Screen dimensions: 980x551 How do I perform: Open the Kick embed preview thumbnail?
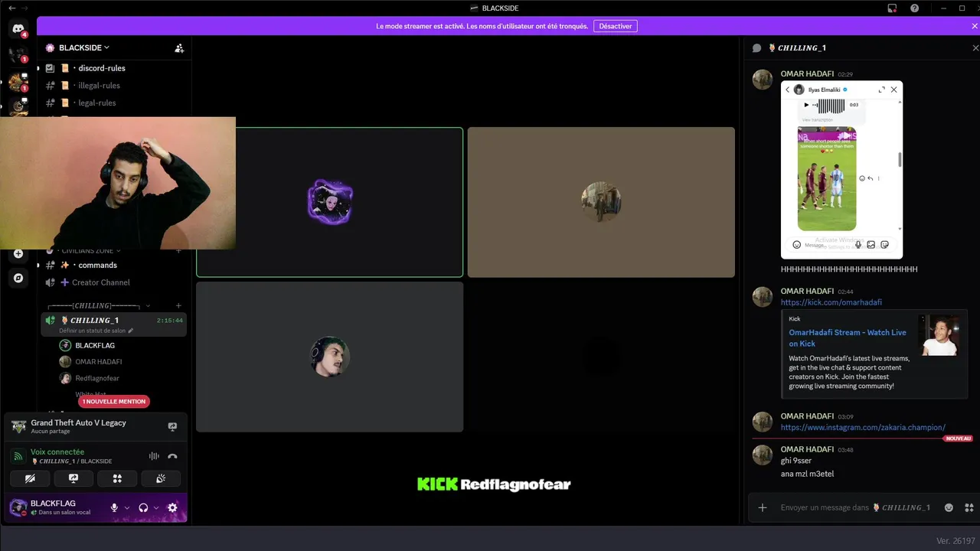point(939,336)
